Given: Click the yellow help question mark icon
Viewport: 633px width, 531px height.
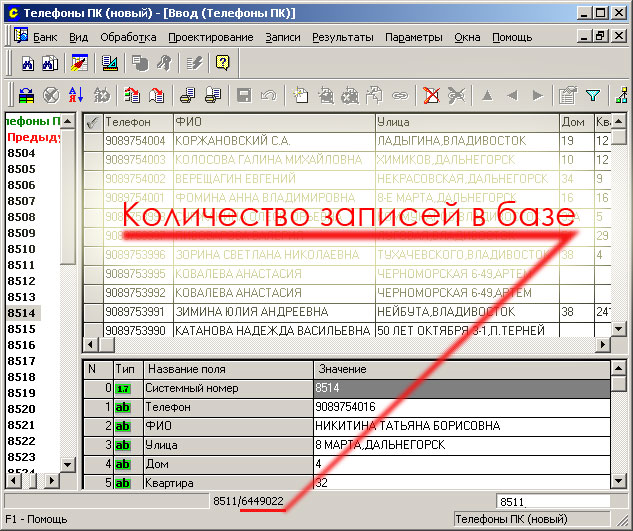Looking at the screenshot, I should point(222,63).
